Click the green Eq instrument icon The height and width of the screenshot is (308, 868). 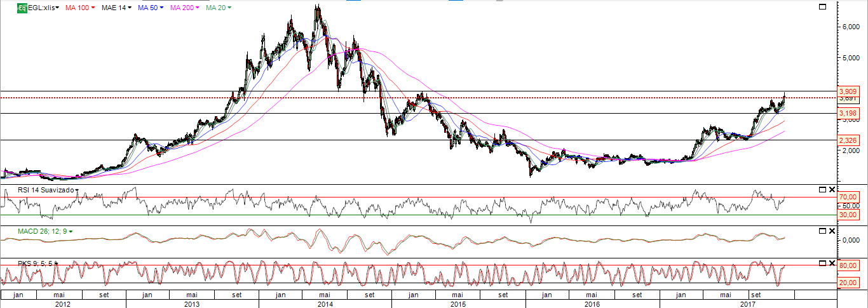coord(22,8)
